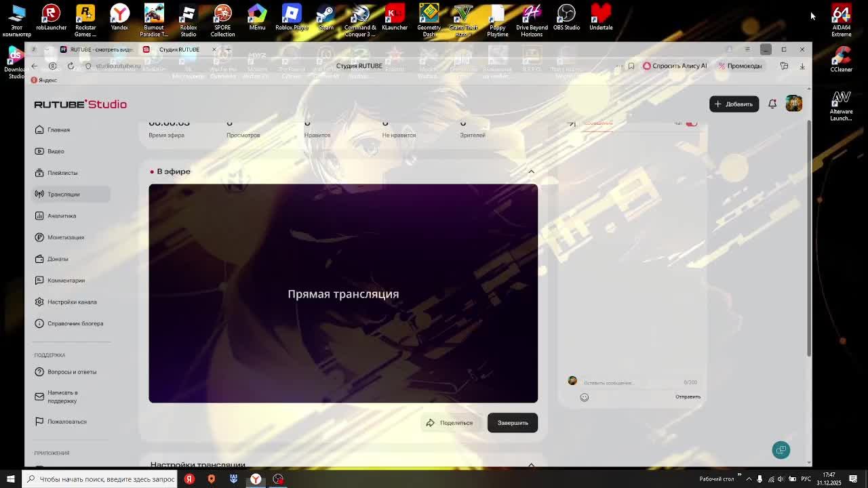This screenshot has height=488, width=868.
Task: Select the Сообщения chat tab
Action: click(598, 123)
